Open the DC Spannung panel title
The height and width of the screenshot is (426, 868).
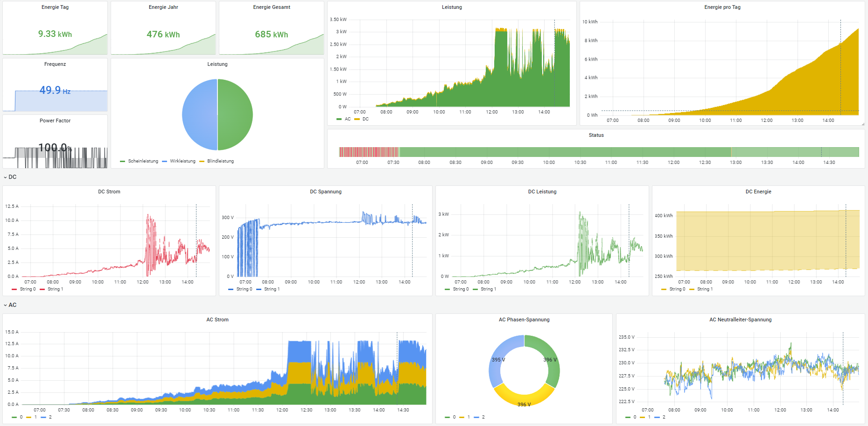326,192
